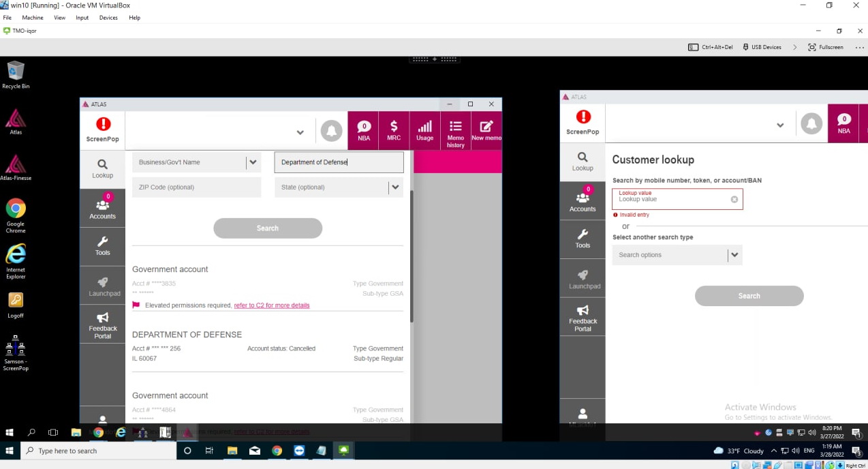The height and width of the screenshot is (469, 868).
Task: Open Tools wrench in left Atlas sidebar
Action: 103,246
